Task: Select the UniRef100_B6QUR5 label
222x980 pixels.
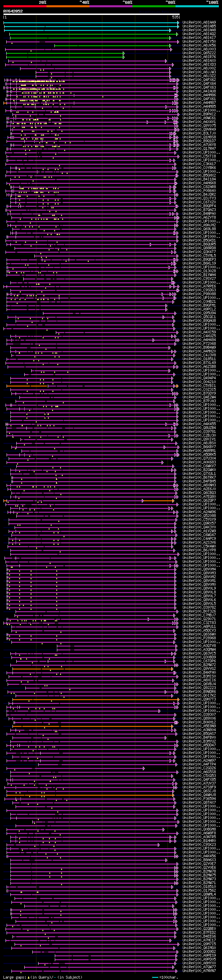Action: coord(199,244)
